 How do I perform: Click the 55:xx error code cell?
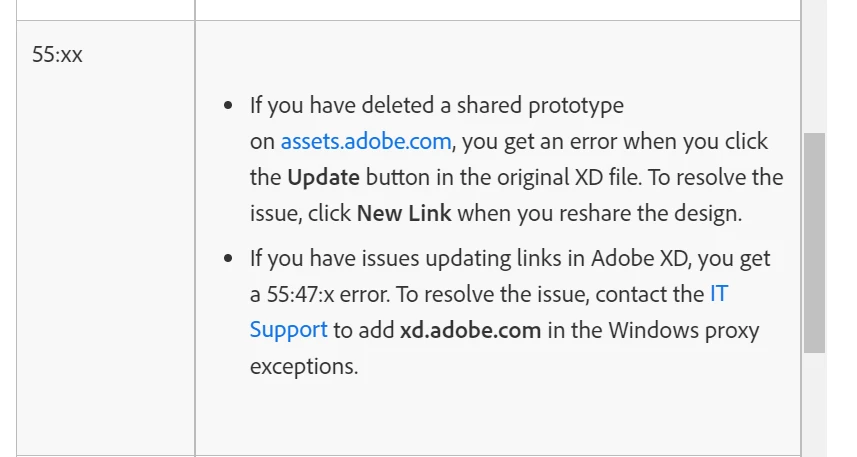[x=105, y=238]
